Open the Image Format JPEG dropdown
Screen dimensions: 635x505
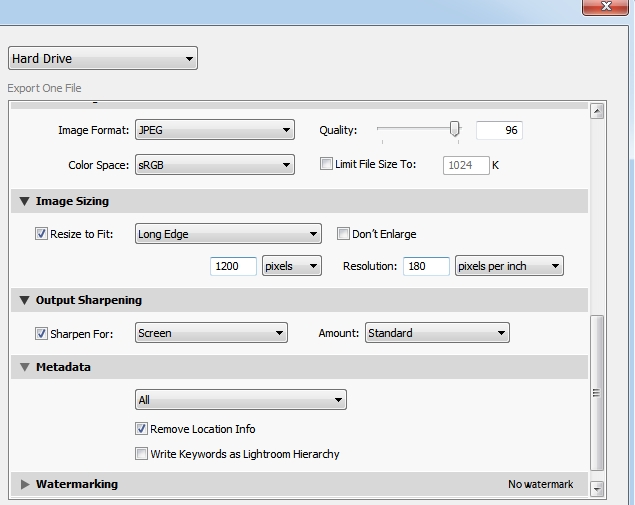(x=214, y=130)
